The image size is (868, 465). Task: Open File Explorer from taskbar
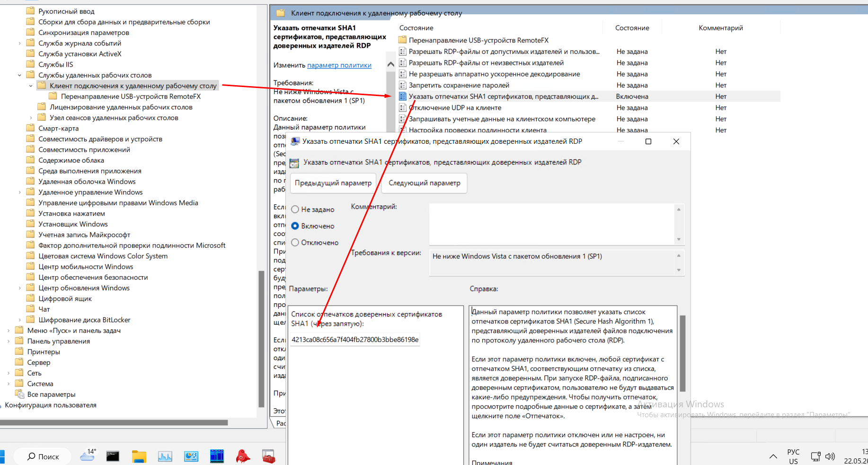point(139,456)
